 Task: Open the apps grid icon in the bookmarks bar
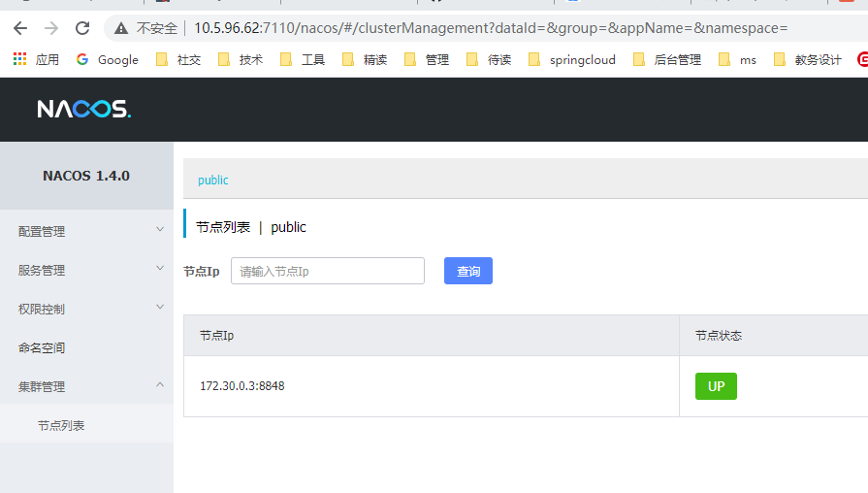pyautogui.click(x=20, y=59)
